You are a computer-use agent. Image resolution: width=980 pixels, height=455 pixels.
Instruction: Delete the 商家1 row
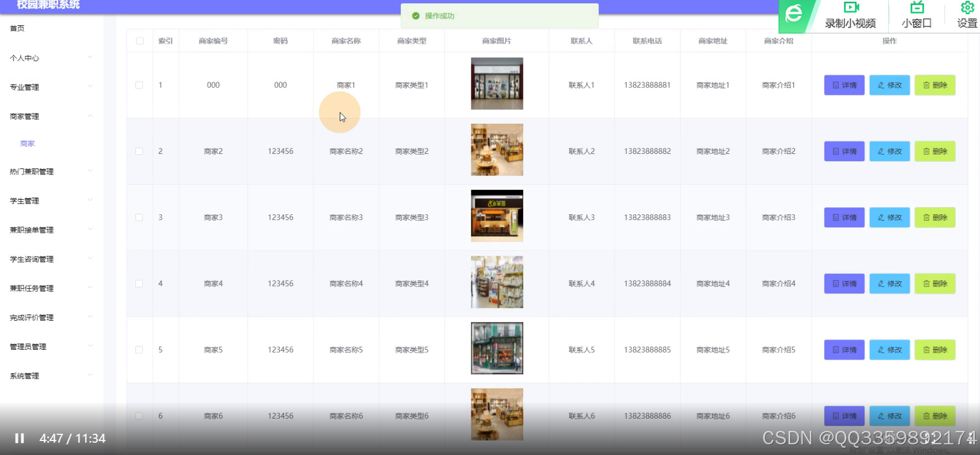pos(935,85)
